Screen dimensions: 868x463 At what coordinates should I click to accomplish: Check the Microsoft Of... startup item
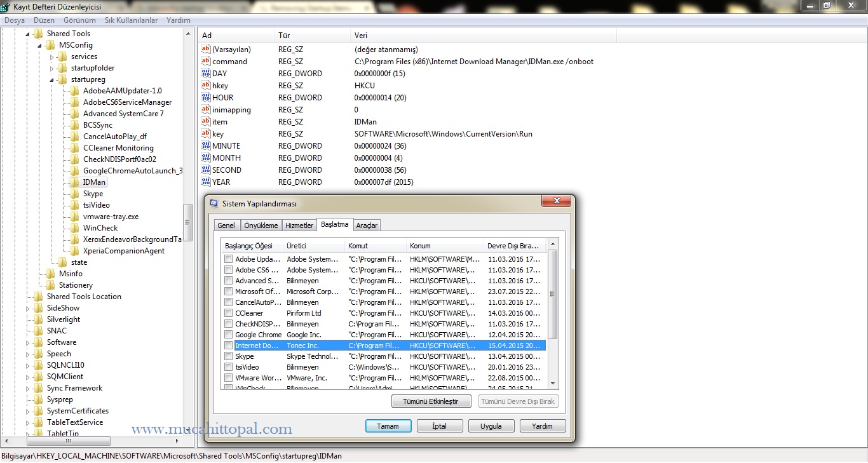click(228, 292)
